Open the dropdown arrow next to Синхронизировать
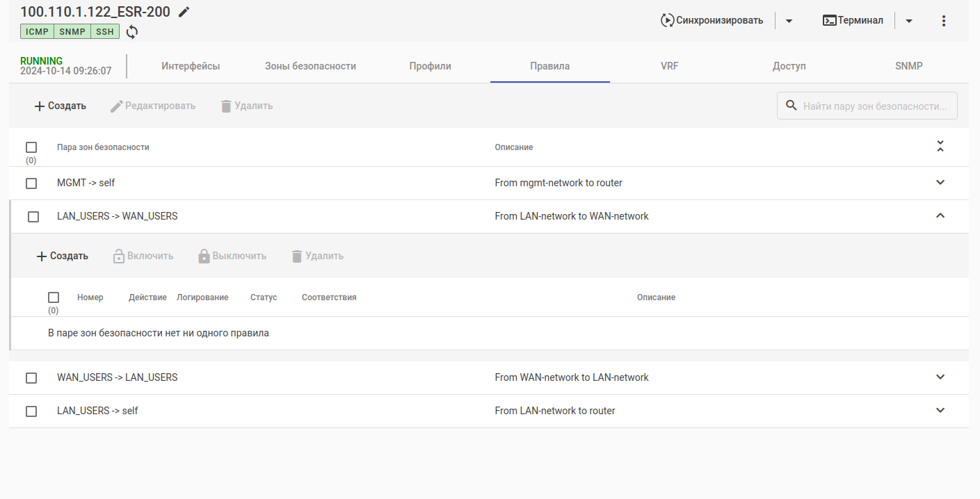Screen dimensions: 980x499 pyautogui.click(x=789, y=21)
